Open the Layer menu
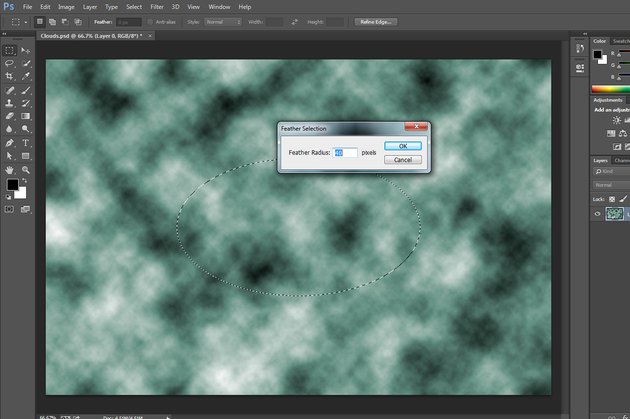The height and width of the screenshot is (419, 630). click(90, 7)
